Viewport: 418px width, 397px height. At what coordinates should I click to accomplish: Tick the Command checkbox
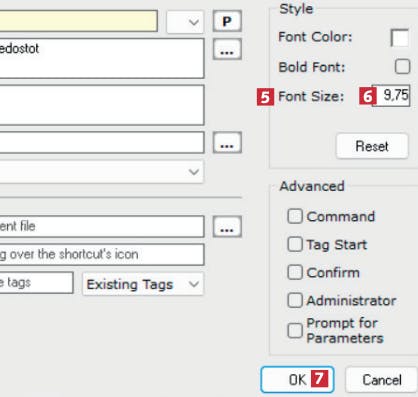click(x=295, y=216)
